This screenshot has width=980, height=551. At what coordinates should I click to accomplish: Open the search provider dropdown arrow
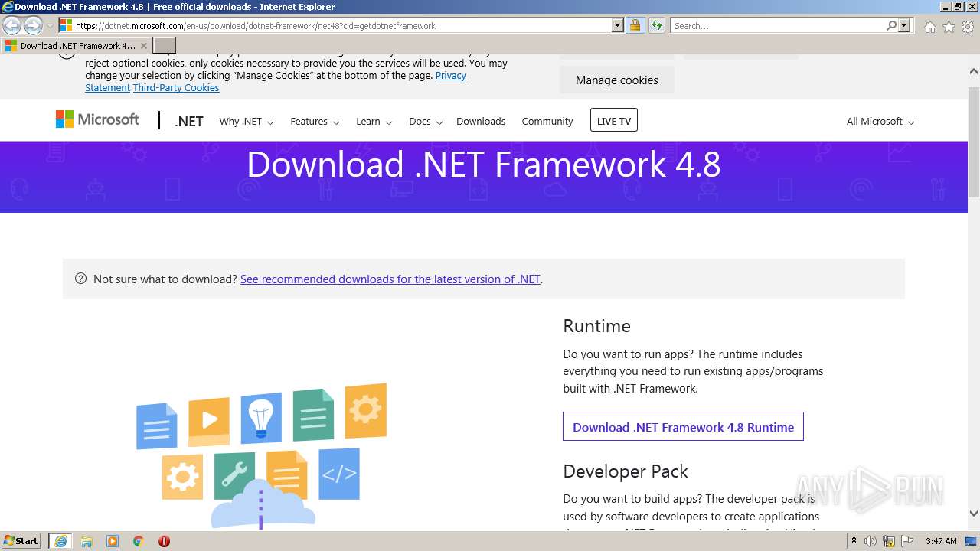904,25
